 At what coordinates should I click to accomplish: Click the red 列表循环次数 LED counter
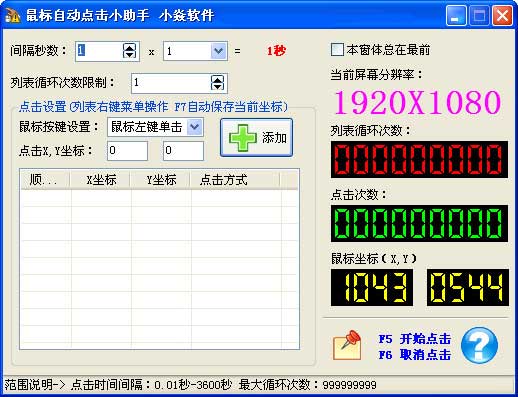419,159
